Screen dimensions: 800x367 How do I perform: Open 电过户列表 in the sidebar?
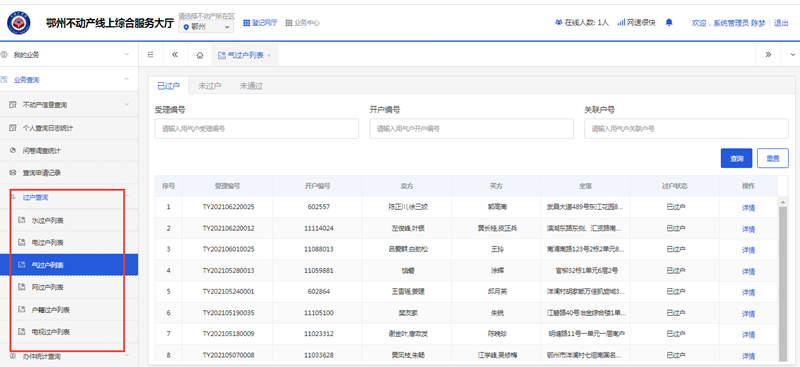click(x=69, y=242)
